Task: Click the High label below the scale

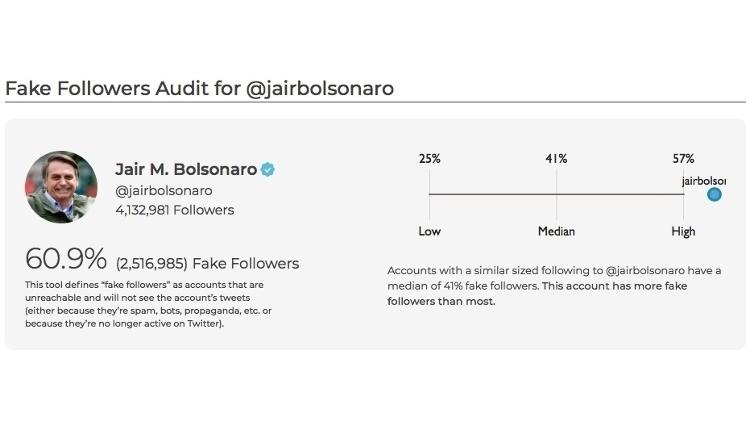Action: (x=683, y=232)
